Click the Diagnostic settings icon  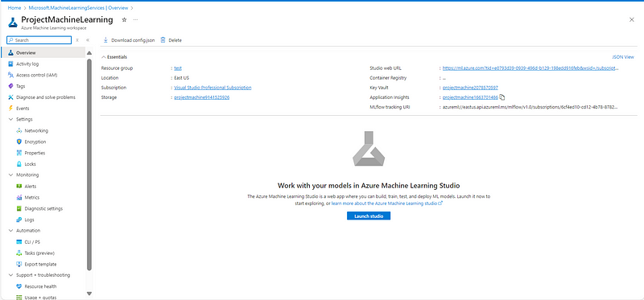(19, 208)
